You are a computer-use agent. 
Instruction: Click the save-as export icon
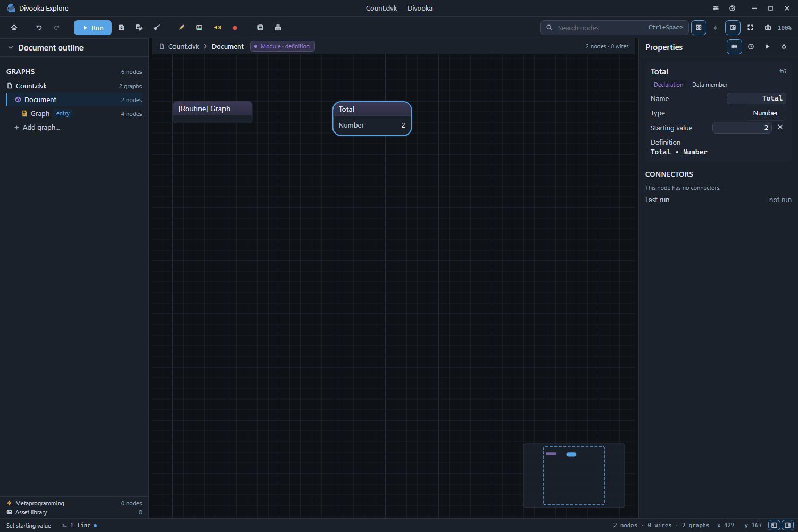coord(139,28)
